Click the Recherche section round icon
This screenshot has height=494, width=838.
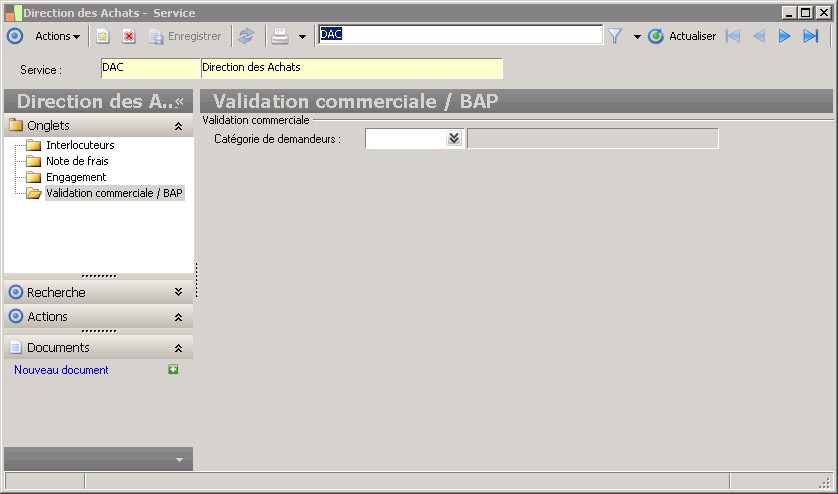click(16, 292)
